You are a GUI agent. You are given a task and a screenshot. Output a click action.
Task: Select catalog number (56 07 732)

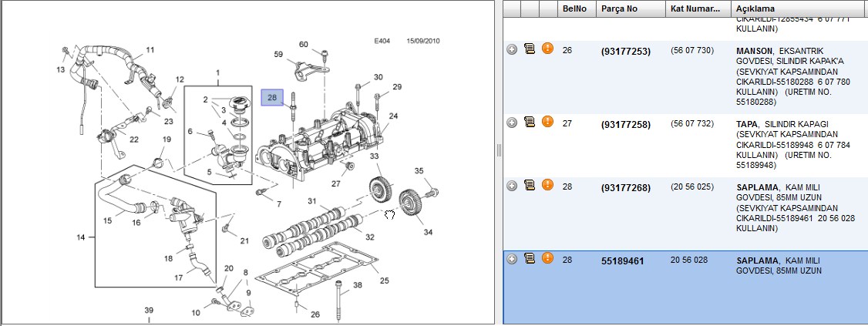(692, 123)
